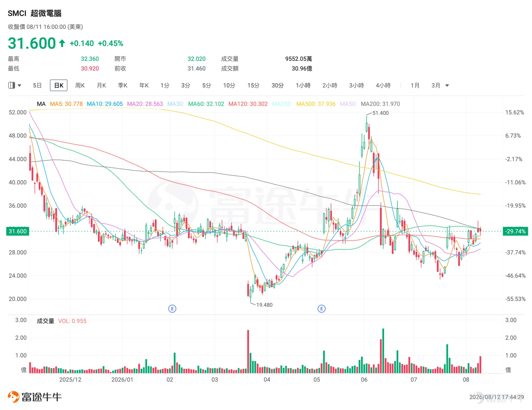Toggle the MA120 line legend
The height and width of the screenshot is (410, 532).
(x=248, y=104)
